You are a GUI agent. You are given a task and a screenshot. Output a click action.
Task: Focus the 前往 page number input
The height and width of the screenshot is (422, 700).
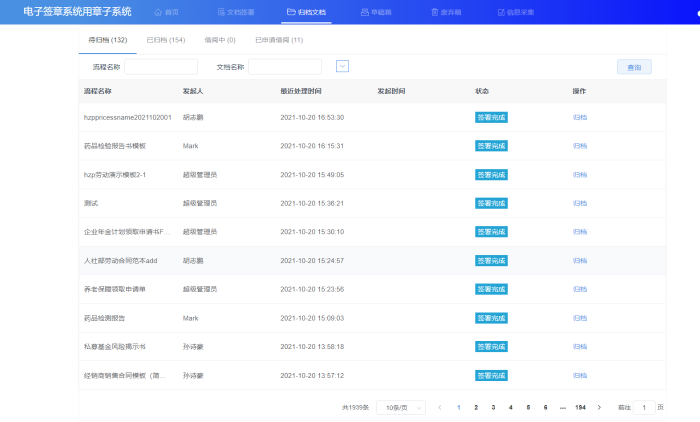(644, 407)
